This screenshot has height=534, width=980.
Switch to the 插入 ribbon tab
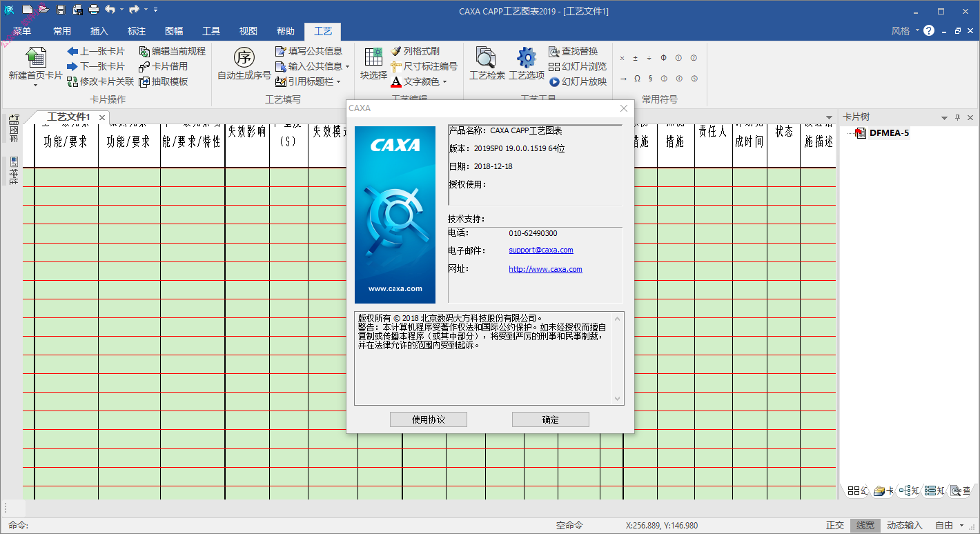[99, 31]
